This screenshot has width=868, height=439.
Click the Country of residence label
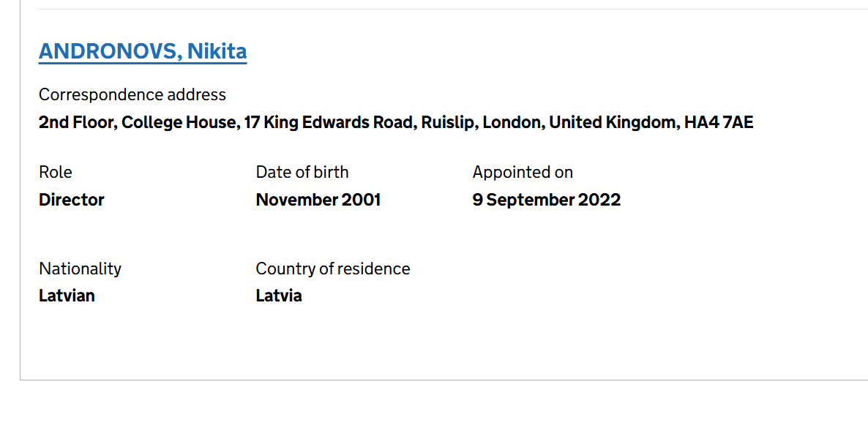[333, 269]
